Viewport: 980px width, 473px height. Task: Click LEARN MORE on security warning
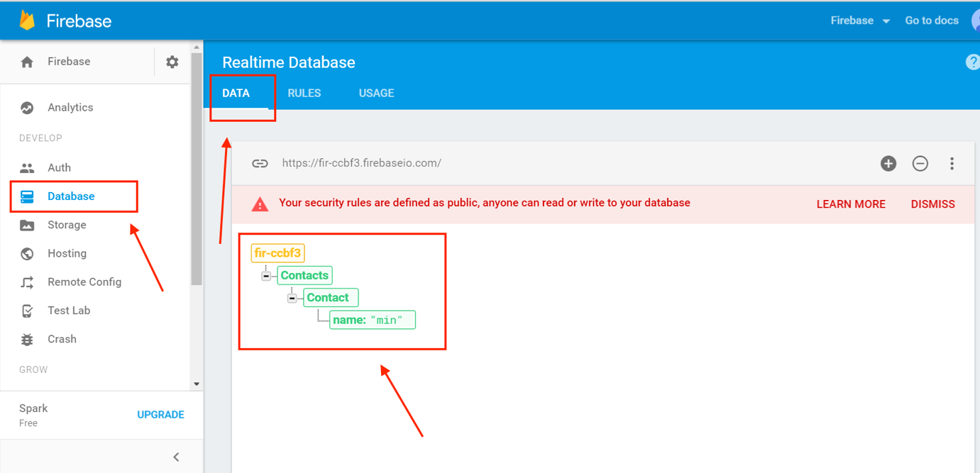[851, 204]
